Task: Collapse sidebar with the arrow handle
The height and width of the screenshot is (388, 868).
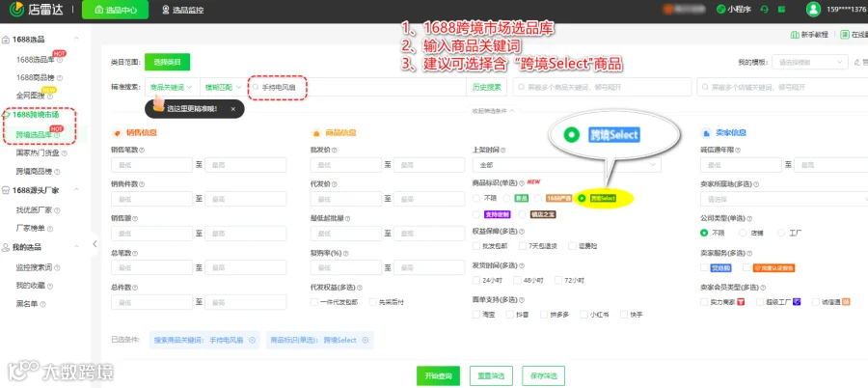Action: [x=95, y=244]
